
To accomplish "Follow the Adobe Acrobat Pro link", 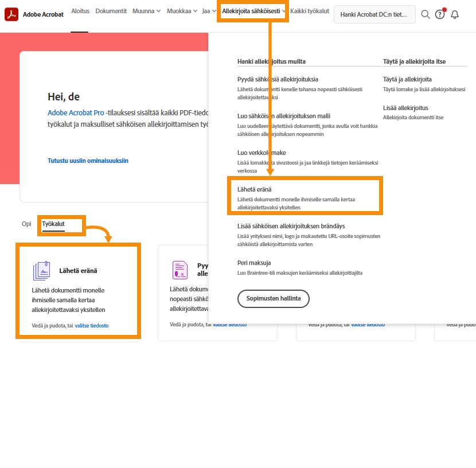I will (x=76, y=113).
